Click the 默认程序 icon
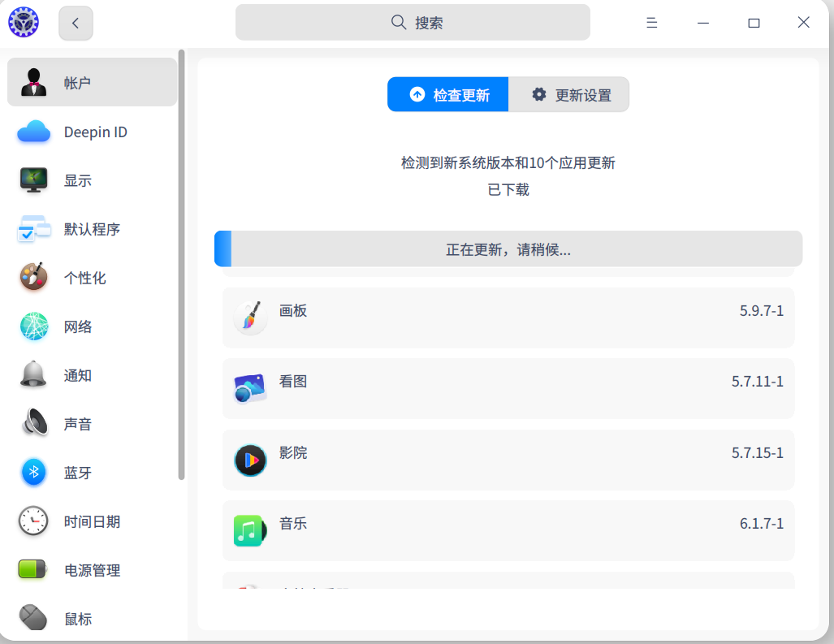Image resolution: width=834 pixels, height=644 pixels. pyautogui.click(x=33, y=229)
